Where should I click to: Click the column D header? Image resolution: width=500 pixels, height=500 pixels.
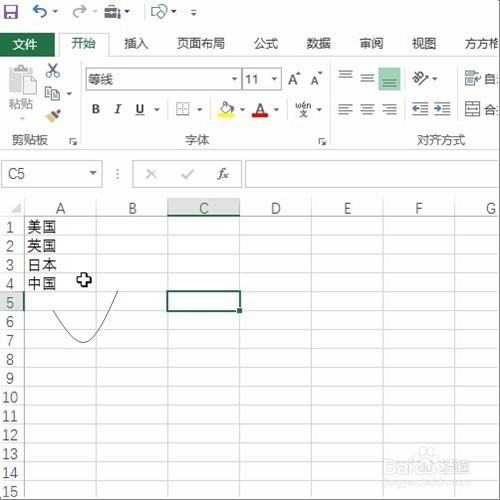pyautogui.click(x=275, y=208)
